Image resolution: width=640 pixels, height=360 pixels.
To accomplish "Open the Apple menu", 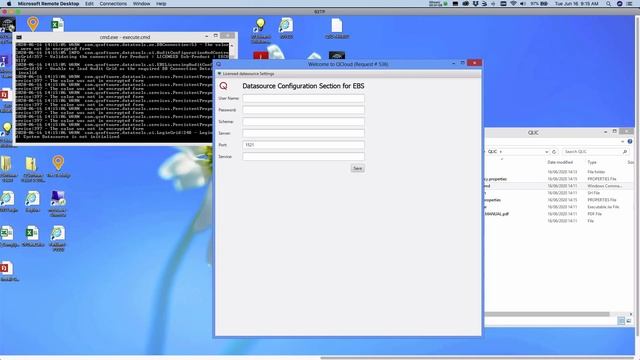I will (x=9, y=4).
